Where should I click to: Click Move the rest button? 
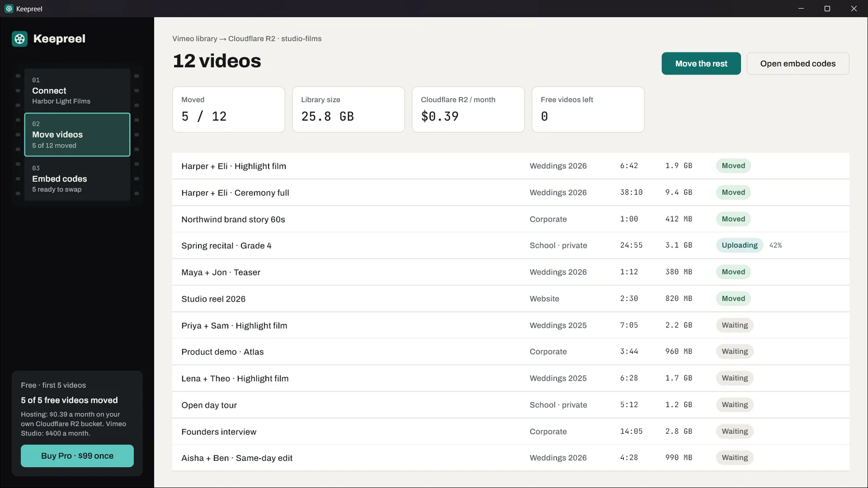(701, 63)
